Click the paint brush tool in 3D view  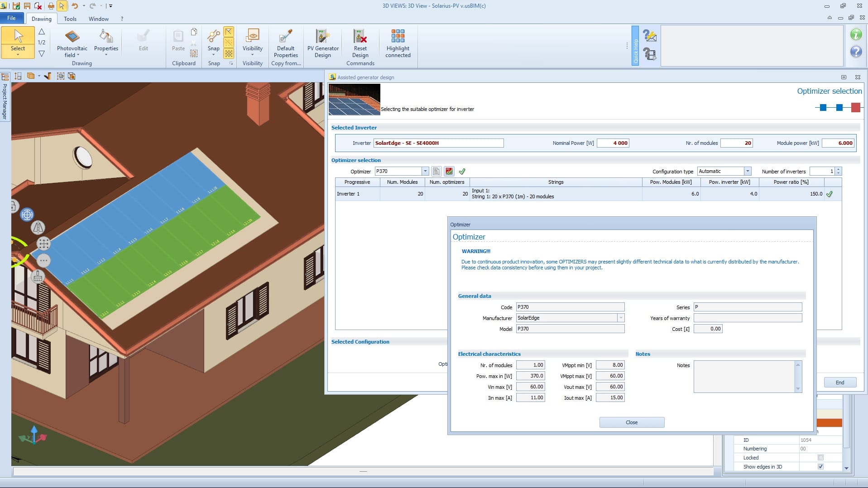pos(38,276)
